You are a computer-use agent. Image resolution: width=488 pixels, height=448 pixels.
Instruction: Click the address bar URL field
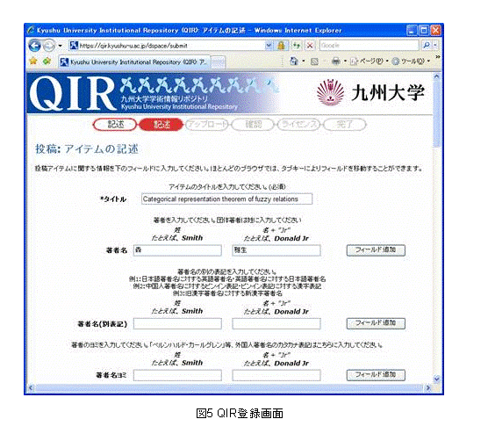pos(167,46)
